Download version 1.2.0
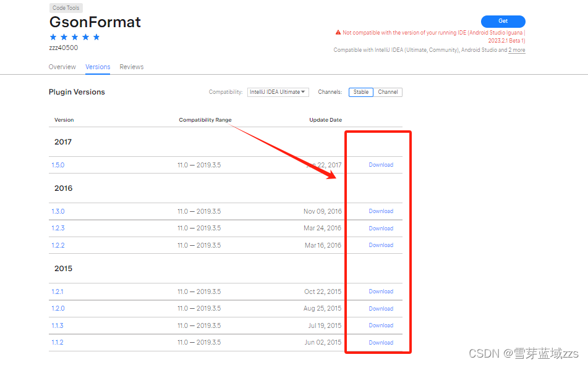 pos(381,308)
